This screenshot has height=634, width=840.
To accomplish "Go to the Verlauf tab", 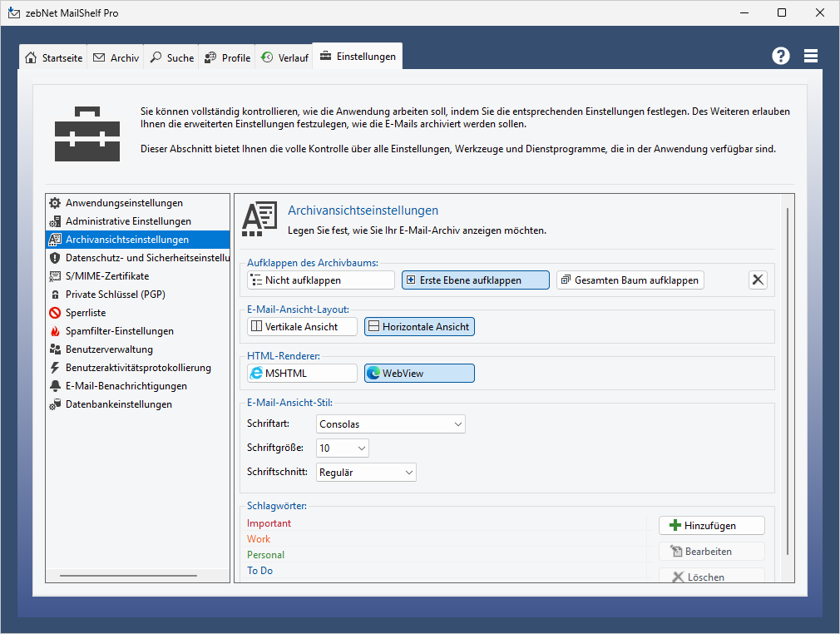I will click(284, 58).
